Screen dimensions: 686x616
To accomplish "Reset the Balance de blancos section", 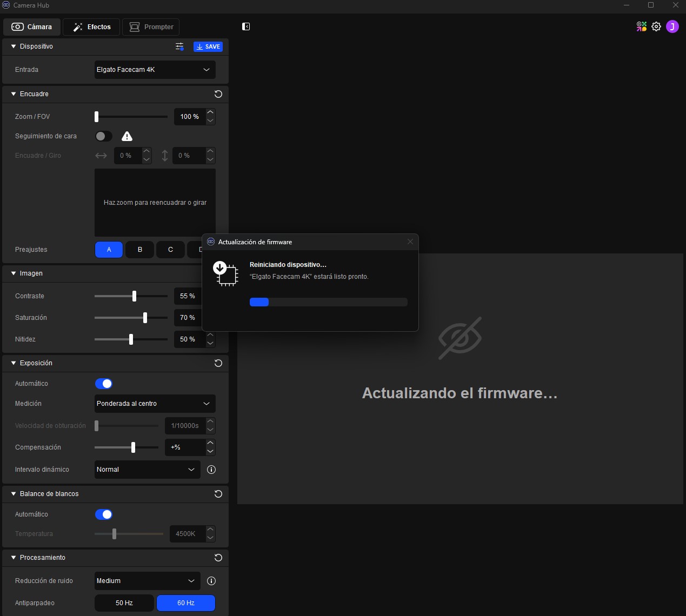I will 218,494.
